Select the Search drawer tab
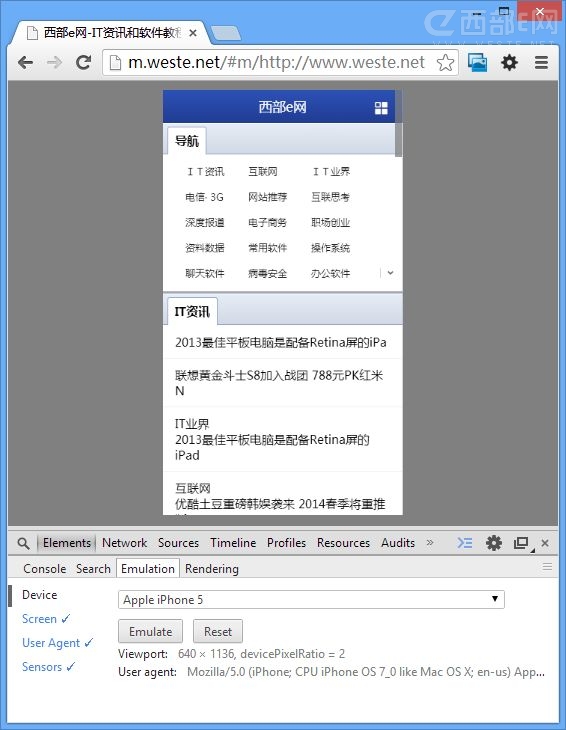Viewport: 566px width, 730px height. [93, 568]
